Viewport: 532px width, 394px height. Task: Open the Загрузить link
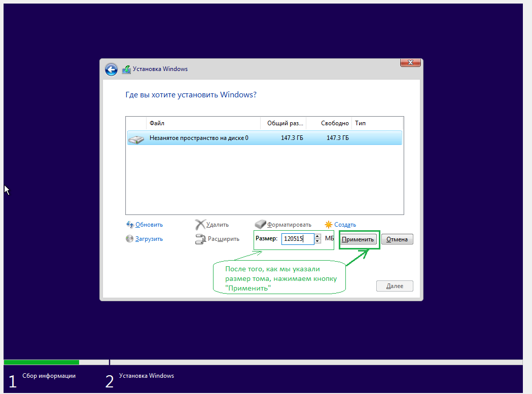[149, 239]
